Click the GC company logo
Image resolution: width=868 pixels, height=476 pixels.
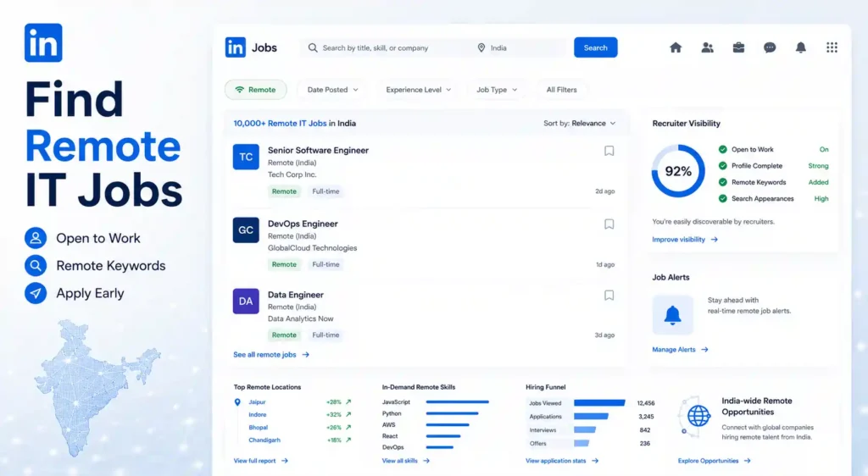[246, 230]
